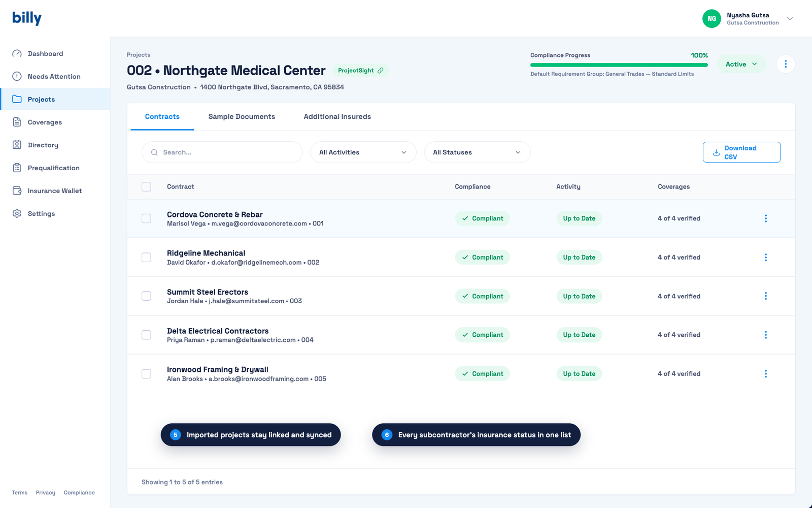812x508 pixels.
Task: Click the Coverages document icon
Action: coord(17,122)
